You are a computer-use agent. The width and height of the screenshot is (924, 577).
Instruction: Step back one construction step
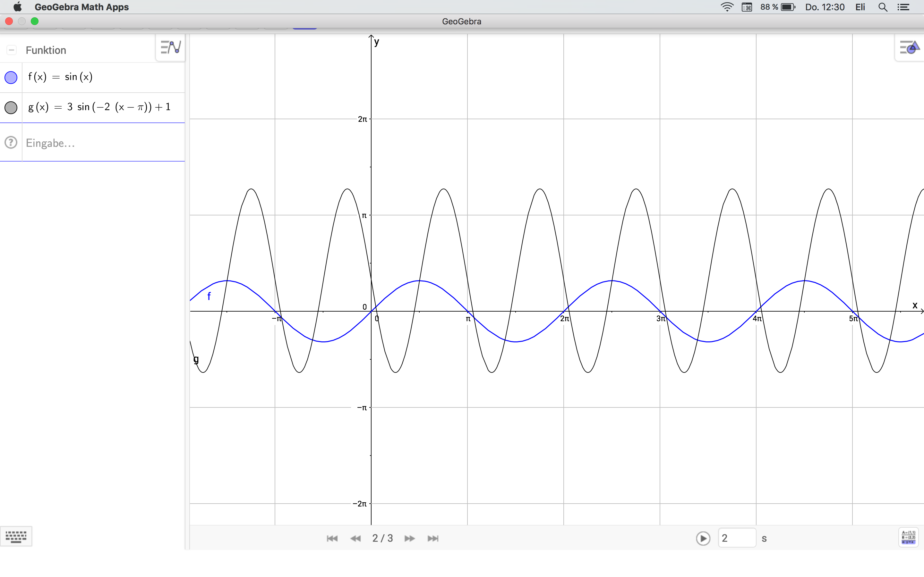coord(355,539)
